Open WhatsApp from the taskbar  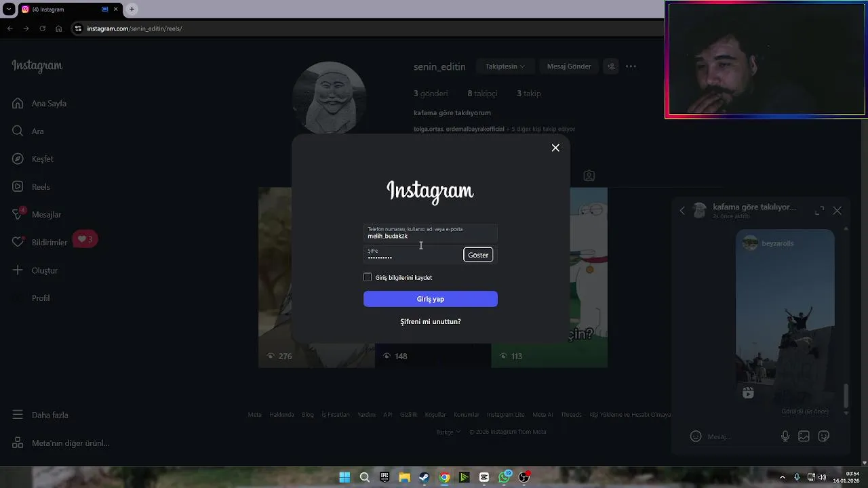[505, 477]
